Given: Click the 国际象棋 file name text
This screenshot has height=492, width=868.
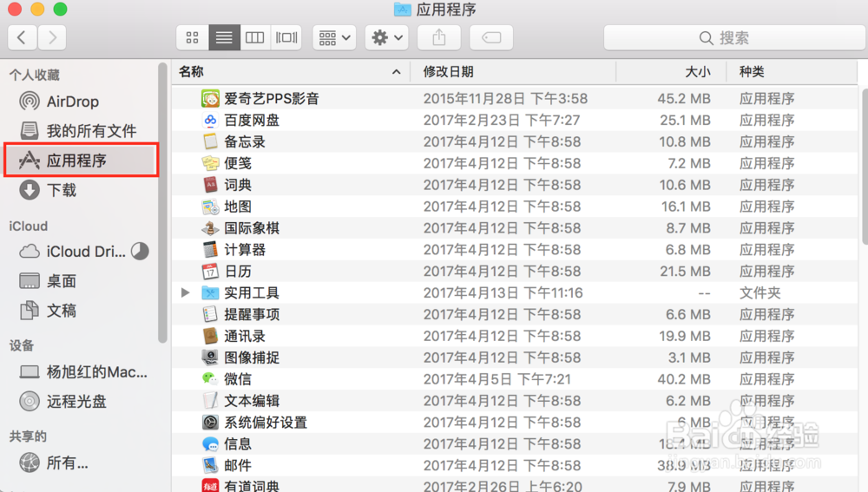Looking at the screenshot, I should (252, 228).
